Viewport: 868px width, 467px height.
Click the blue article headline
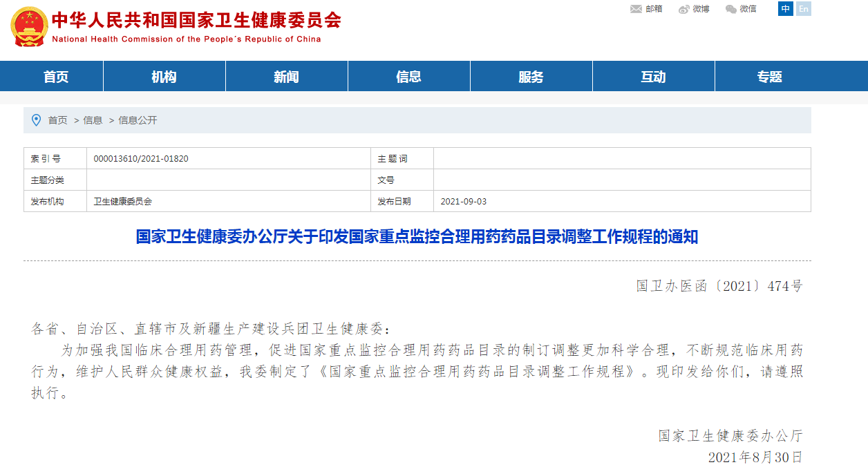pos(417,237)
